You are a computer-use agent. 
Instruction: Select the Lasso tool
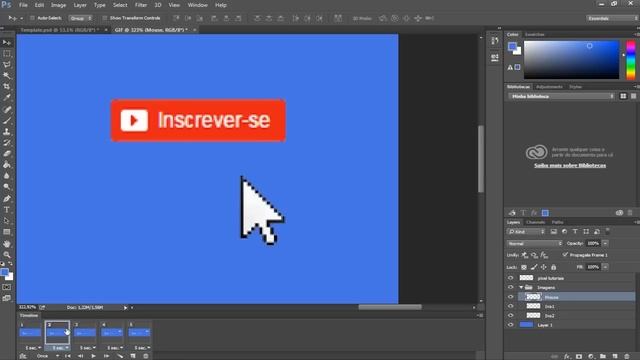[7, 64]
